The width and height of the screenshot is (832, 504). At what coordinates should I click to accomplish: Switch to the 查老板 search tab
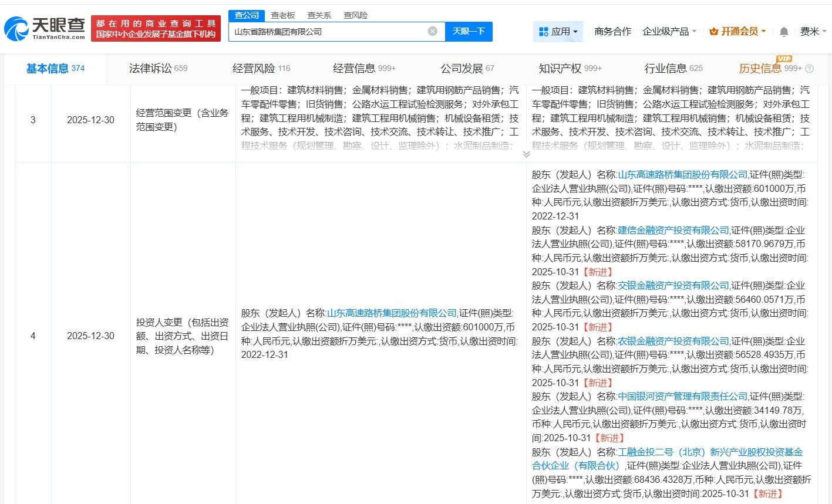(283, 15)
